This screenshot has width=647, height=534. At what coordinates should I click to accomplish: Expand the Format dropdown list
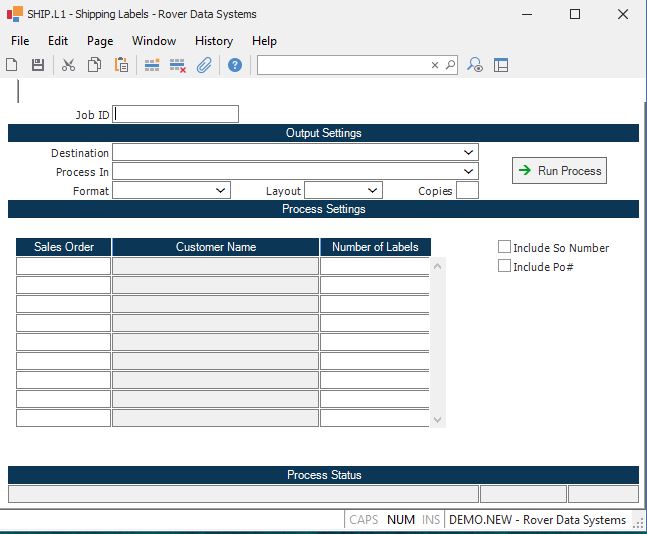point(221,190)
